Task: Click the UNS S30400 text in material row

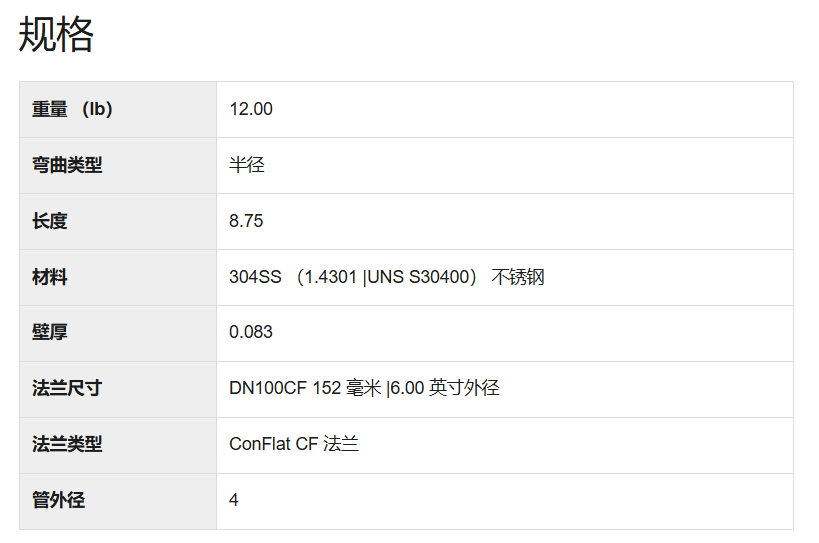Action: pyautogui.click(x=418, y=277)
